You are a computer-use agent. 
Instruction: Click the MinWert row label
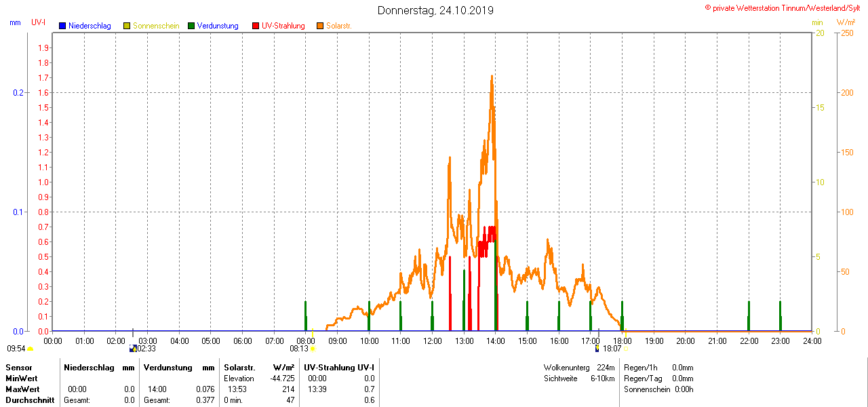pos(22,378)
